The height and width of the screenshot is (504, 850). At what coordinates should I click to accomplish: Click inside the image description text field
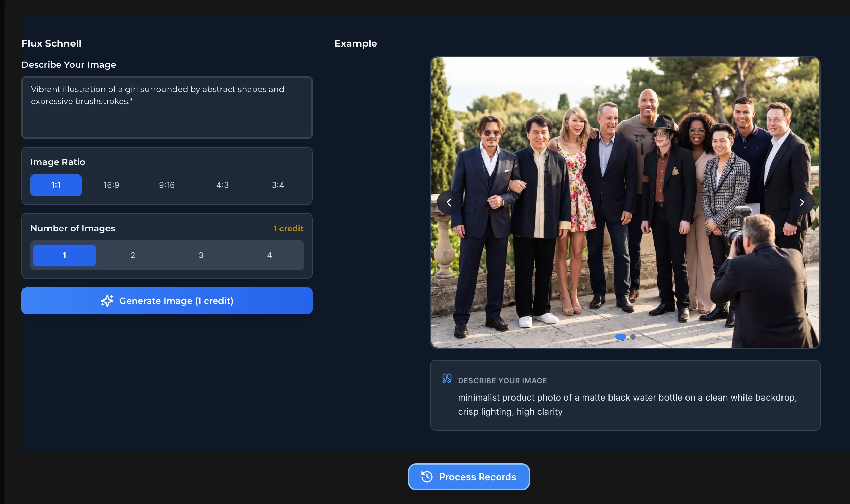167,107
